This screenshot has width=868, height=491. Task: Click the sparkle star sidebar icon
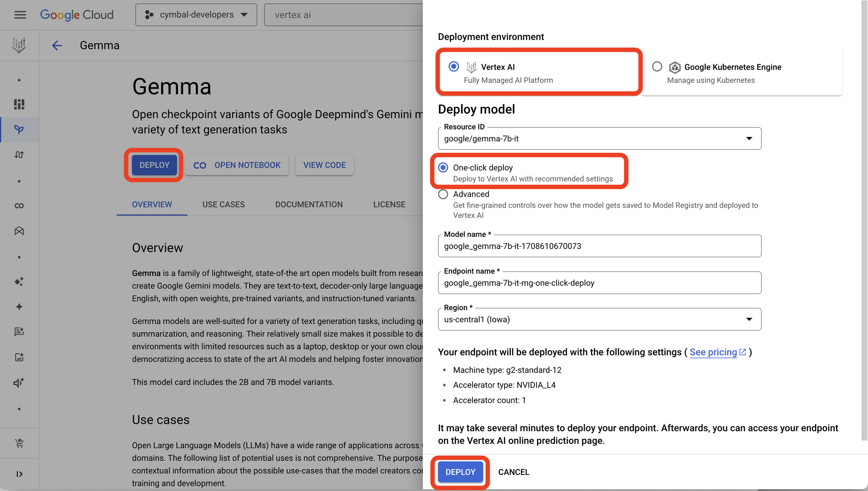[19, 307]
